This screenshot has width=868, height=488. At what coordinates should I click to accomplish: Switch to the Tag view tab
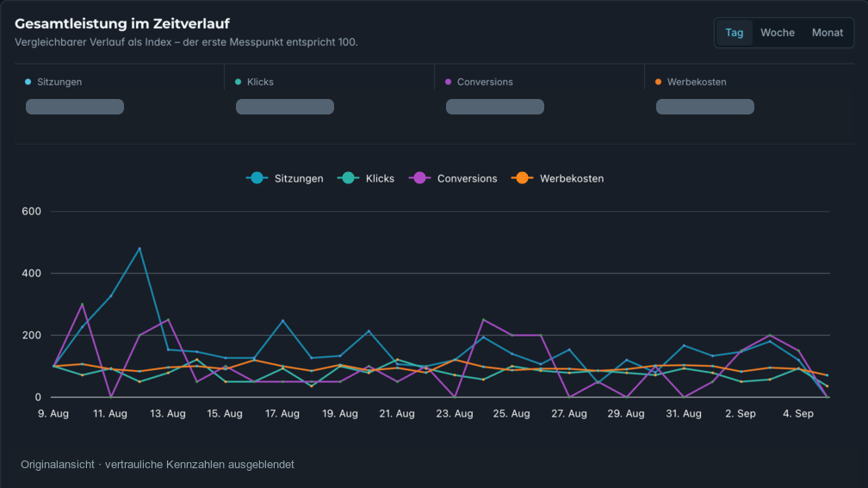734,33
